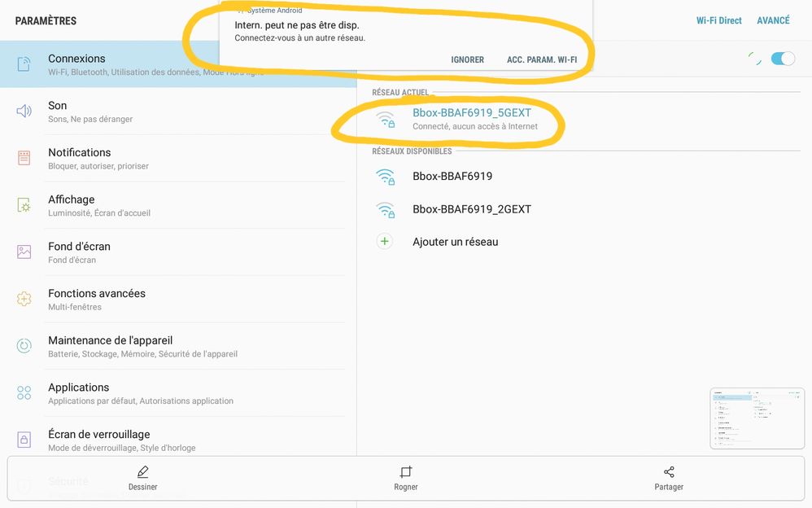The image size is (812, 508).
Task: Open the Connexions settings category
Action: 178,64
